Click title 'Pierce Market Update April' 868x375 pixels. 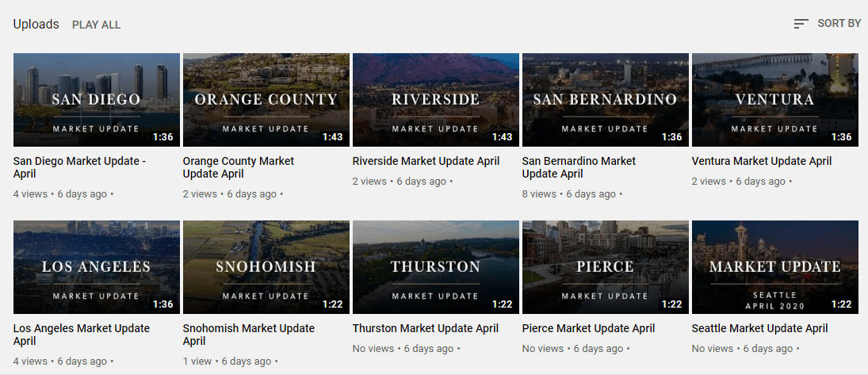[588, 328]
